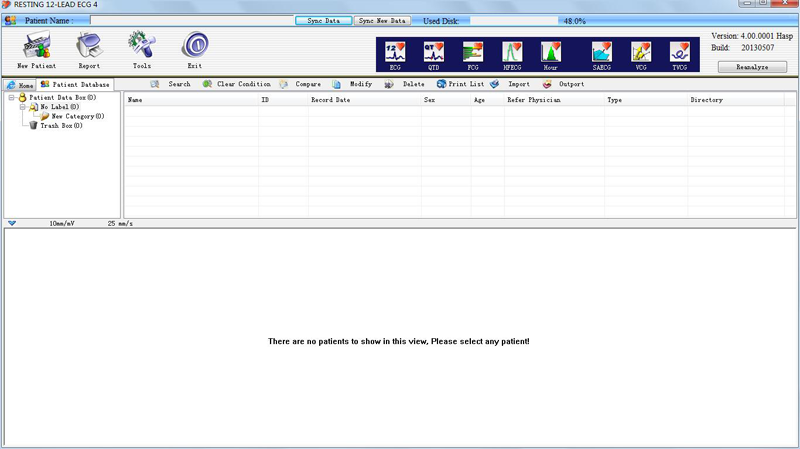Toggle the blue arrow above waveform panel

12,223
